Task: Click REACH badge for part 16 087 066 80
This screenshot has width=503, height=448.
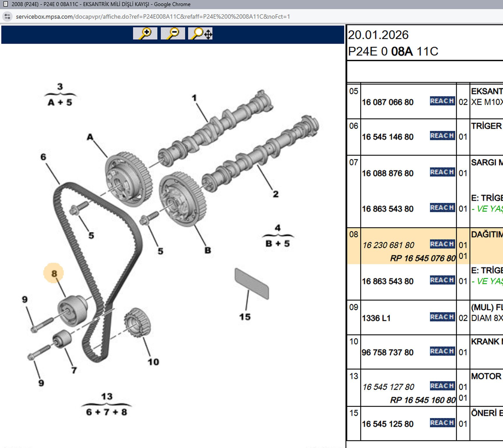Action: (x=442, y=101)
